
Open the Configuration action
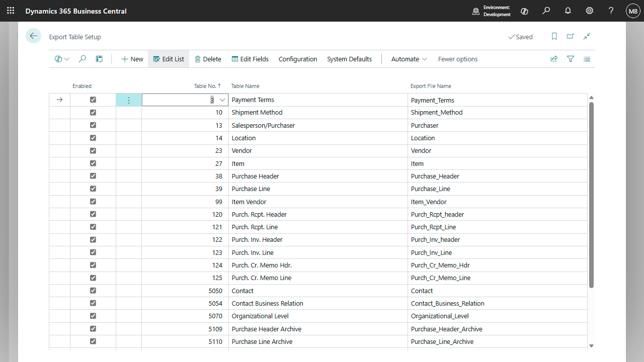[298, 59]
